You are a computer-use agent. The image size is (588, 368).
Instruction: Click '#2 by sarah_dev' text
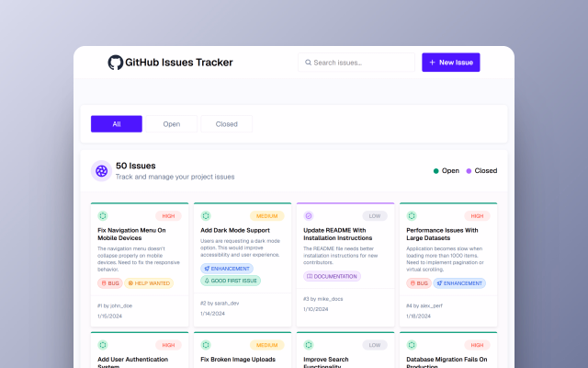pos(220,303)
